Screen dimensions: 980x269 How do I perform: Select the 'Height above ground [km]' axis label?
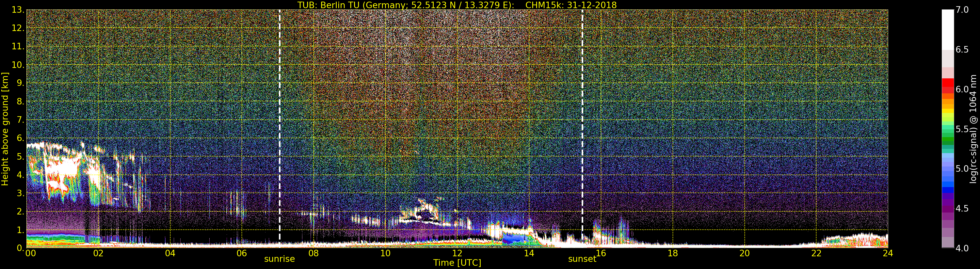click(x=5, y=129)
